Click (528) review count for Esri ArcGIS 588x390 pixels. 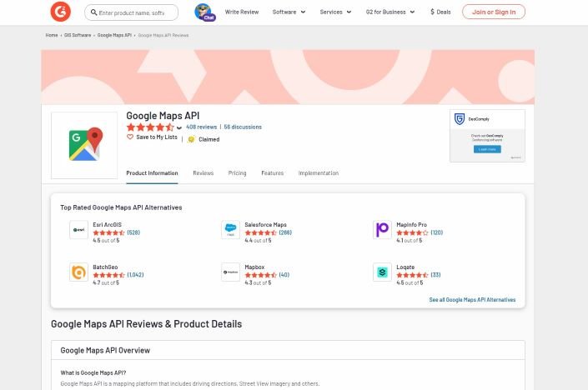tap(133, 232)
